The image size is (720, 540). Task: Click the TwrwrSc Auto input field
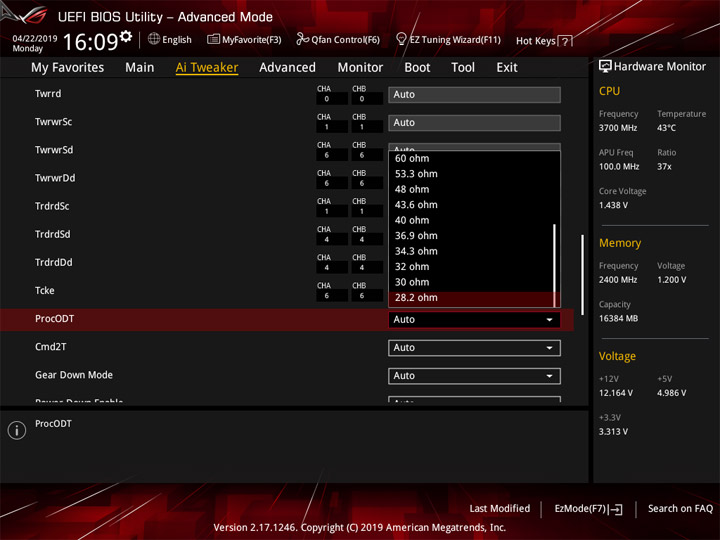(x=474, y=123)
